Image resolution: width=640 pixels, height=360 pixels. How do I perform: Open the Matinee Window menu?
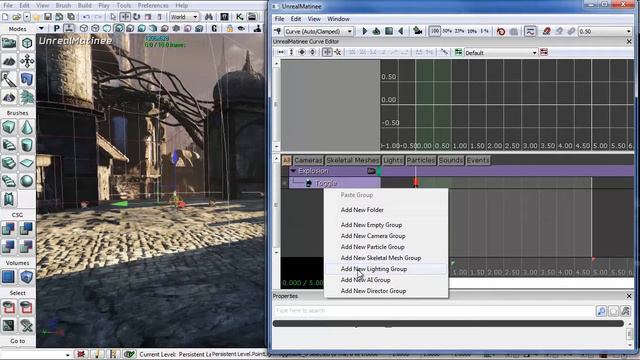[338, 19]
